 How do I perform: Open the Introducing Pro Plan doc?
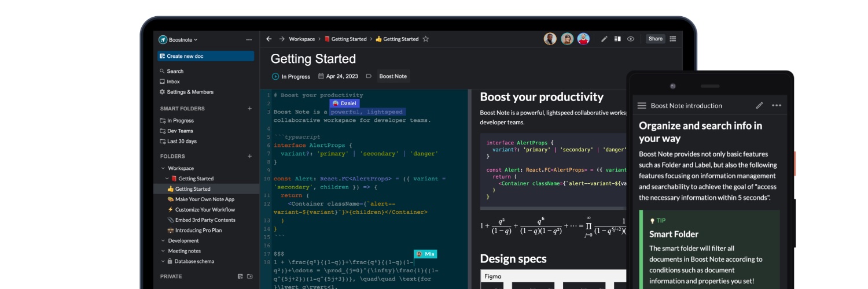pos(194,231)
